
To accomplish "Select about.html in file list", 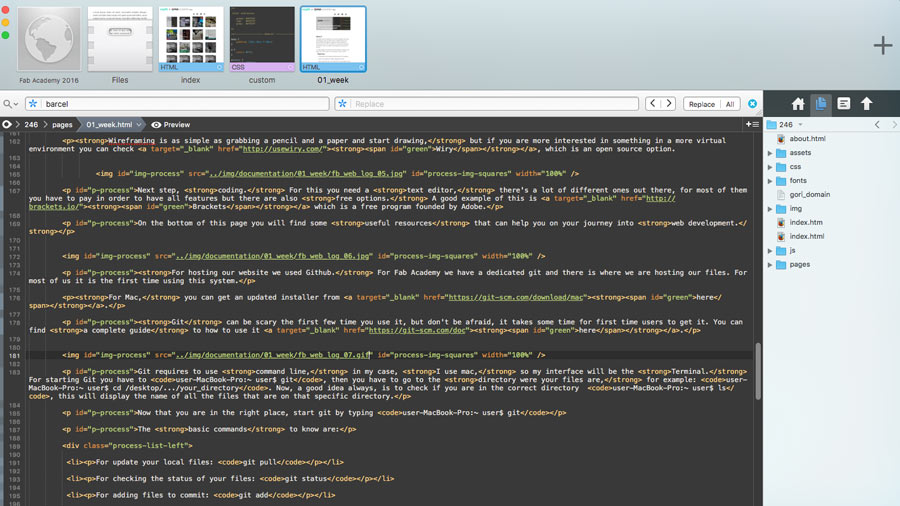I will 807,139.
